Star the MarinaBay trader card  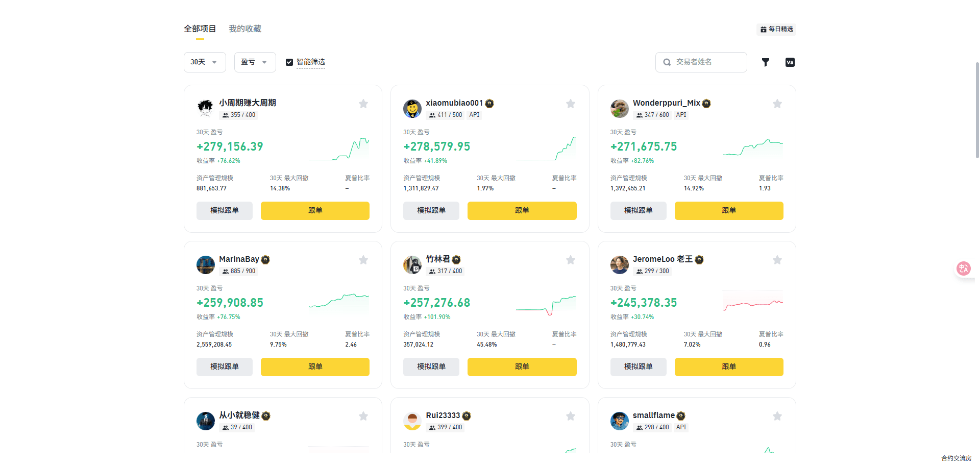363,260
